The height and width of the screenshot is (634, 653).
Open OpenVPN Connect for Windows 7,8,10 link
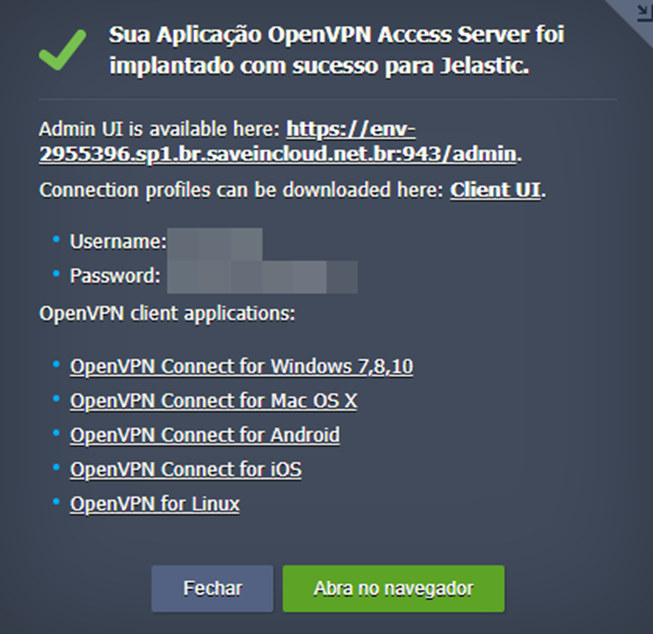241,367
